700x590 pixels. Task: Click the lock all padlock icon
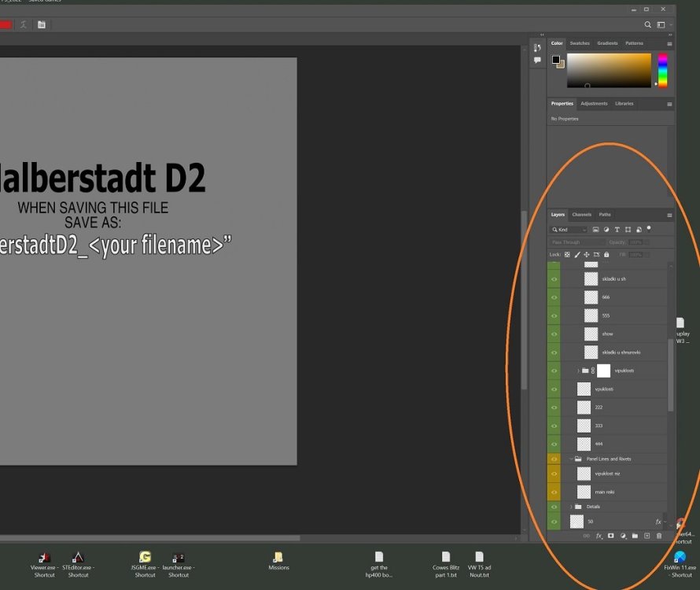pos(607,255)
